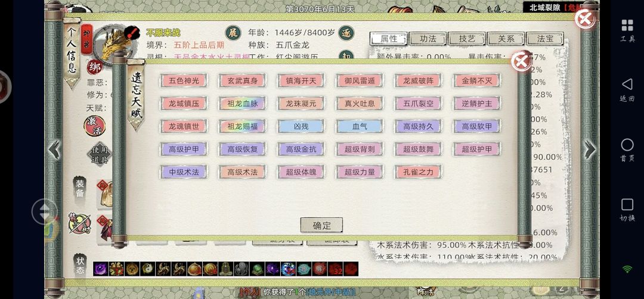Click the 激活 talent activation icon
This screenshot has height=299, width=644.
tap(94, 126)
